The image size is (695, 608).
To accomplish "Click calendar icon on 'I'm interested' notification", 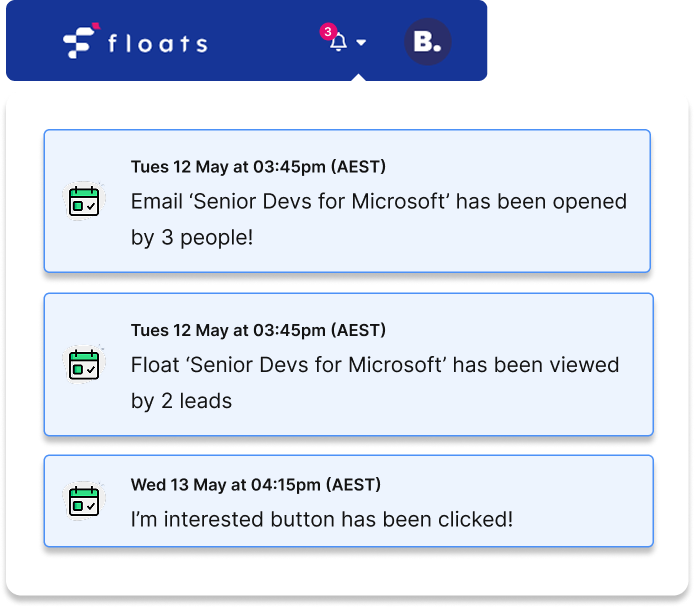I will pos(82,502).
